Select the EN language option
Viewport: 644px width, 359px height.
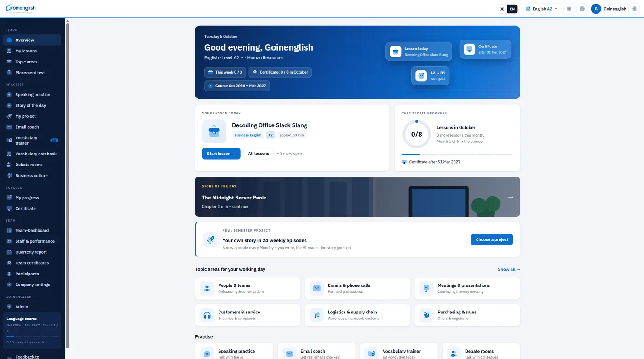[512, 9]
